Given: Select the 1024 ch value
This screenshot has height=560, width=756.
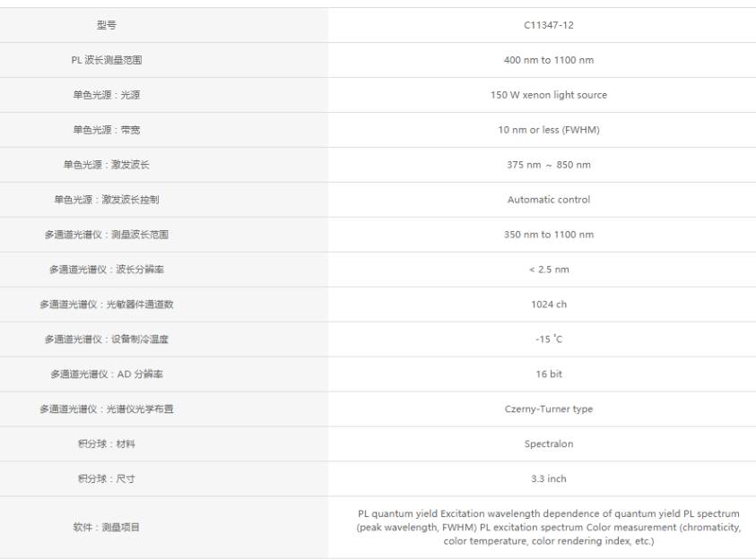Looking at the screenshot, I should click(549, 305).
